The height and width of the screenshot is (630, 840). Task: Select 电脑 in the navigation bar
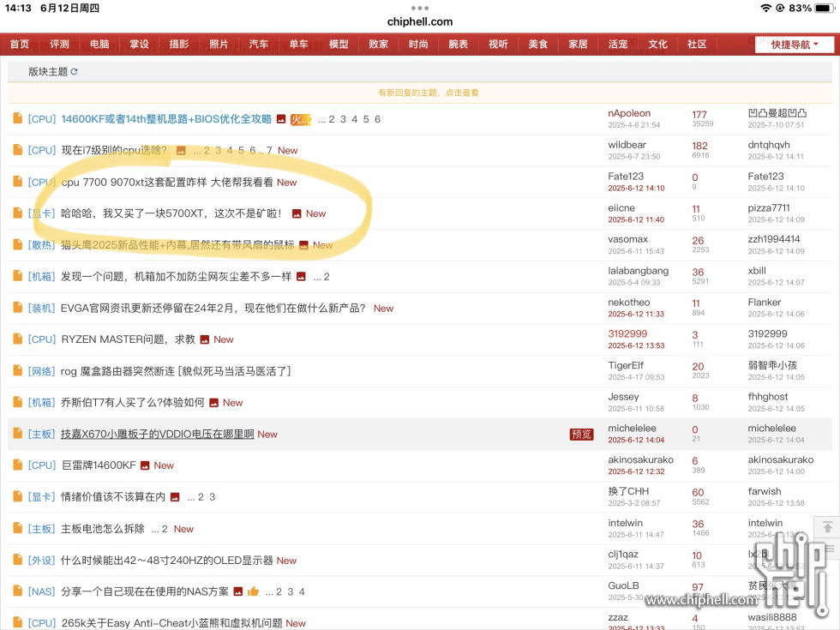(99, 44)
